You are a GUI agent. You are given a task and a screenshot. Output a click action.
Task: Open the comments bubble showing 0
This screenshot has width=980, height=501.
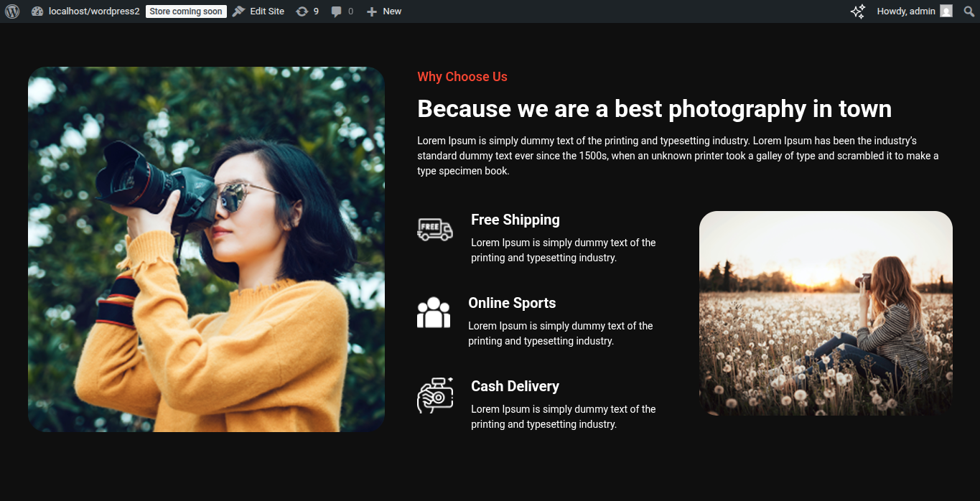pos(342,11)
